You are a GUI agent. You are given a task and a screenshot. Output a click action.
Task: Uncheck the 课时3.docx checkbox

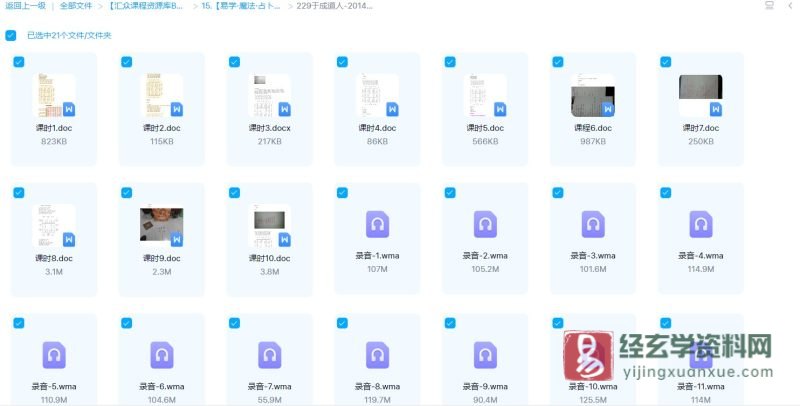click(x=234, y=62)
